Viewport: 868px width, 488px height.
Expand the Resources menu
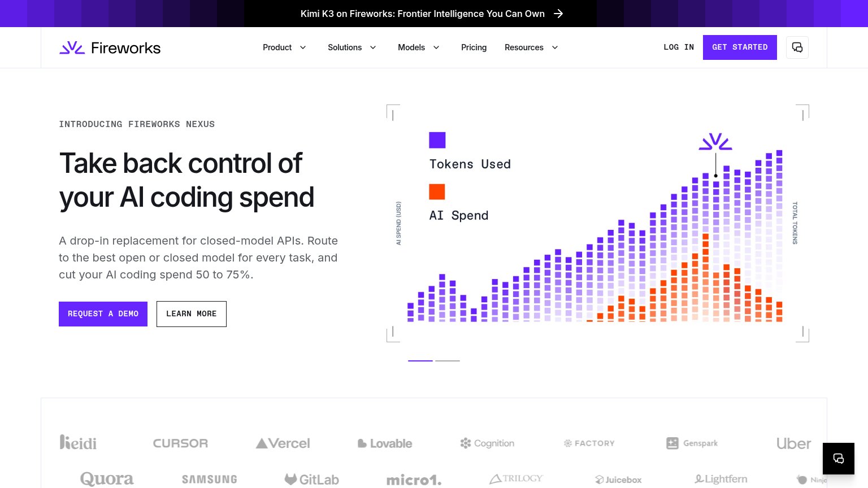click(x=531, y=47)
